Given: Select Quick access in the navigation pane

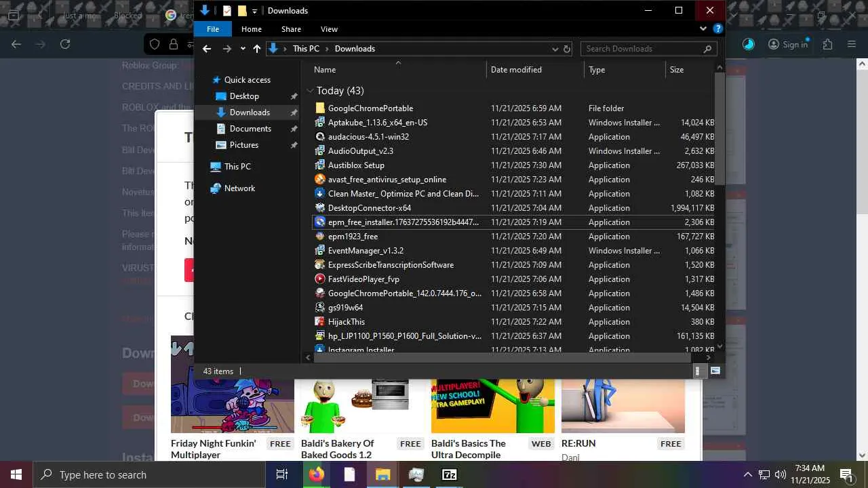Looking at the screenshot, I should click(x=248, y=80).
